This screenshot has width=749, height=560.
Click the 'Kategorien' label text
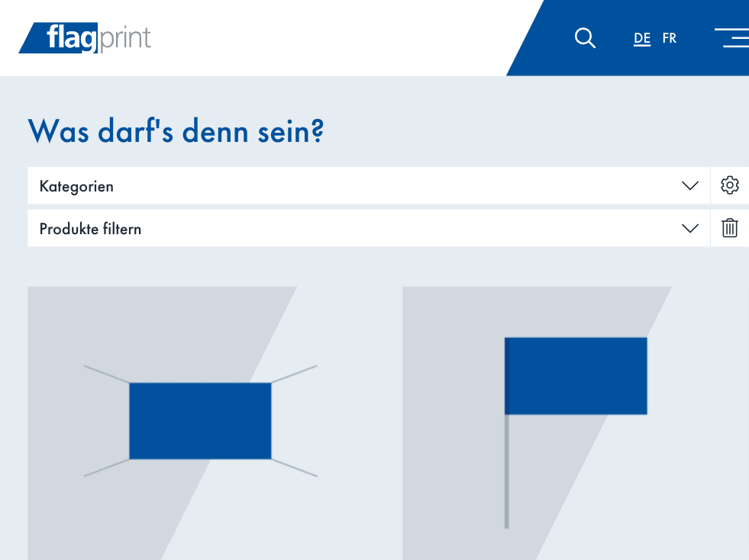tap(76, 186)
